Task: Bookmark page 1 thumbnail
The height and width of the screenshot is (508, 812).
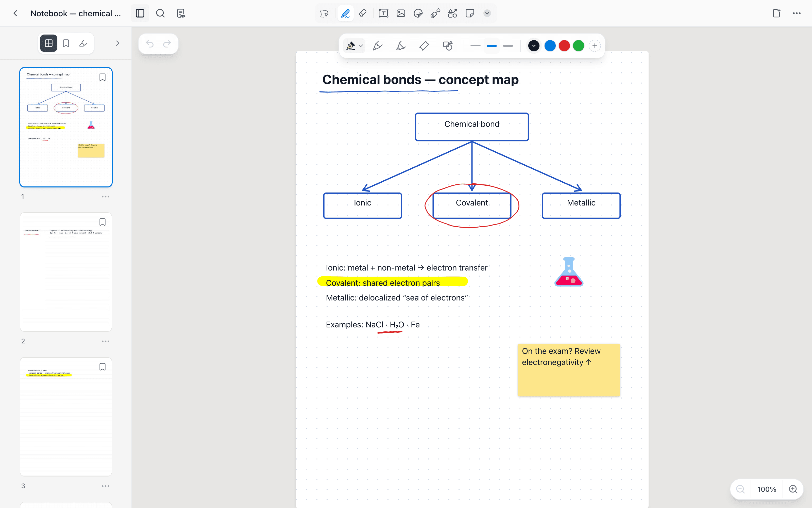Action: tap(102, 77)
